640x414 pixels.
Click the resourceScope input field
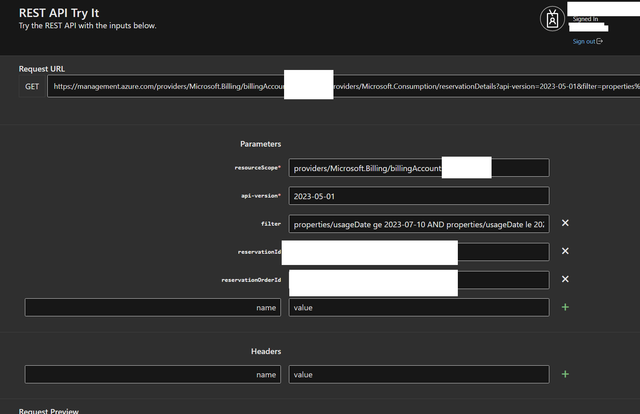click(x=419, y=168)
